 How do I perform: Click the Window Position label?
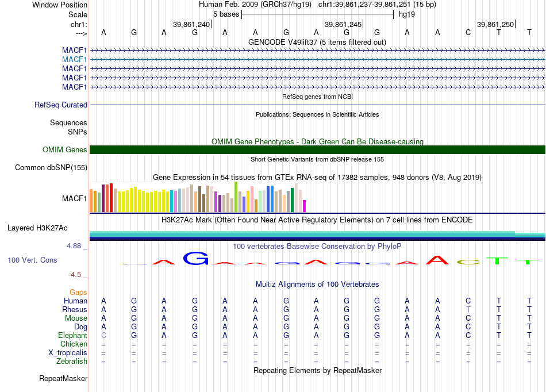[60, 5]
